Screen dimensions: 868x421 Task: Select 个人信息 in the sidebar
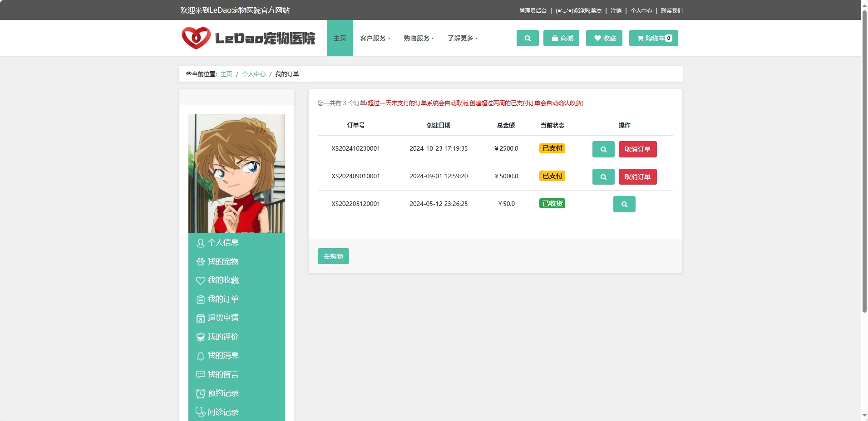pyautogui.click(x=223, y=242)
